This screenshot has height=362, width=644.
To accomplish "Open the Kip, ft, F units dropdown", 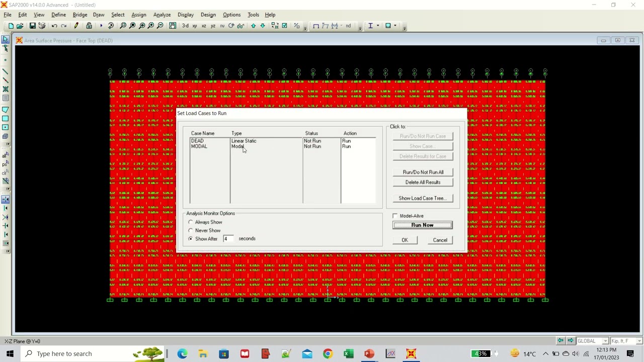I will [639, 341].
